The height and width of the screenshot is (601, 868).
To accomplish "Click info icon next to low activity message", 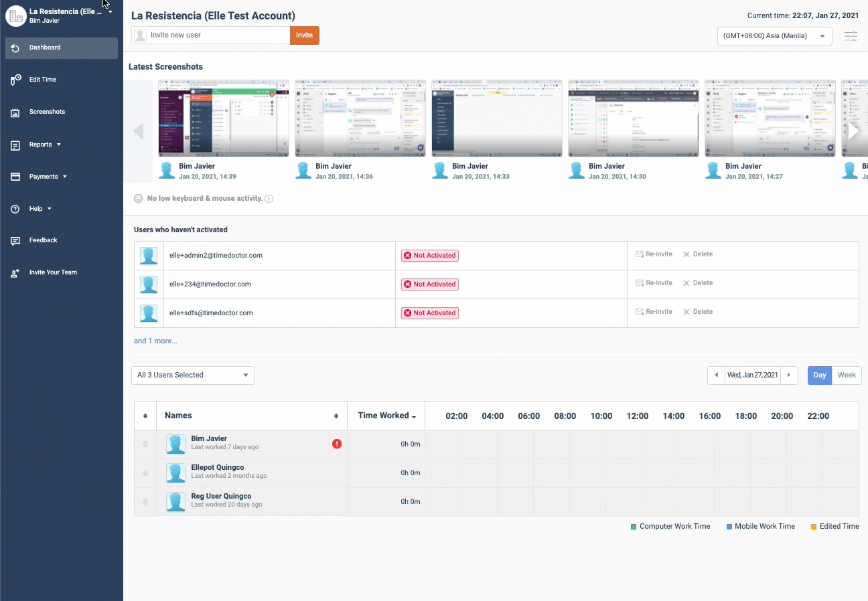I will point(269,199).
